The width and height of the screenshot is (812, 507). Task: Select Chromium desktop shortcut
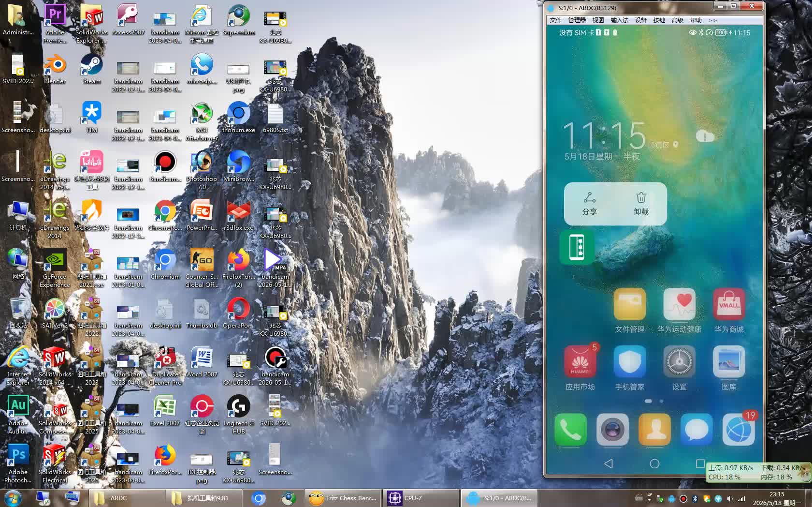165,264
